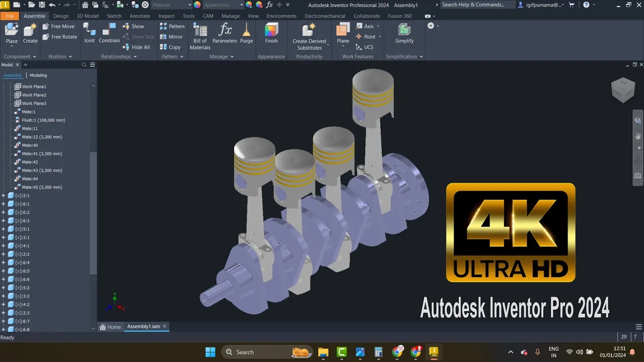Click the Save icon in the quick access toolbar
The image size is (644, 362).
click(42, 5)
